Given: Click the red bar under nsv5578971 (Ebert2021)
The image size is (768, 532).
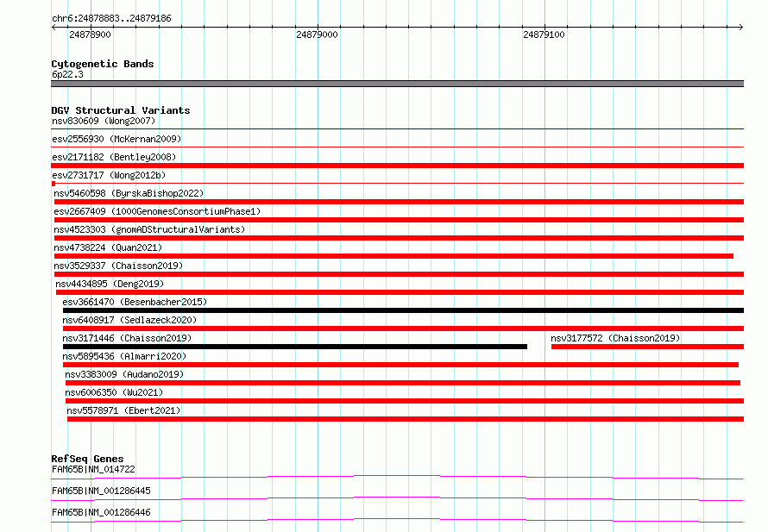Looking at the screenshot, I should 406,419.
